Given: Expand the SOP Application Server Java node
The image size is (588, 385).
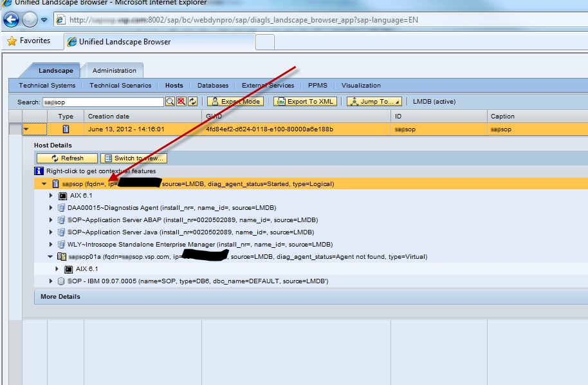Looking at the screenshot, I should click(x=51, y=232).
